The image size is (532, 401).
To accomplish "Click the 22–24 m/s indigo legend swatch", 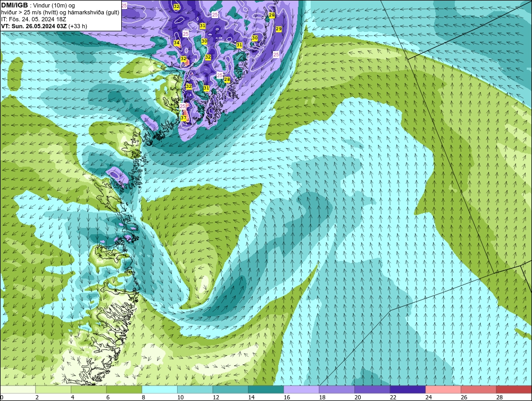I will [x=408, y=389].
